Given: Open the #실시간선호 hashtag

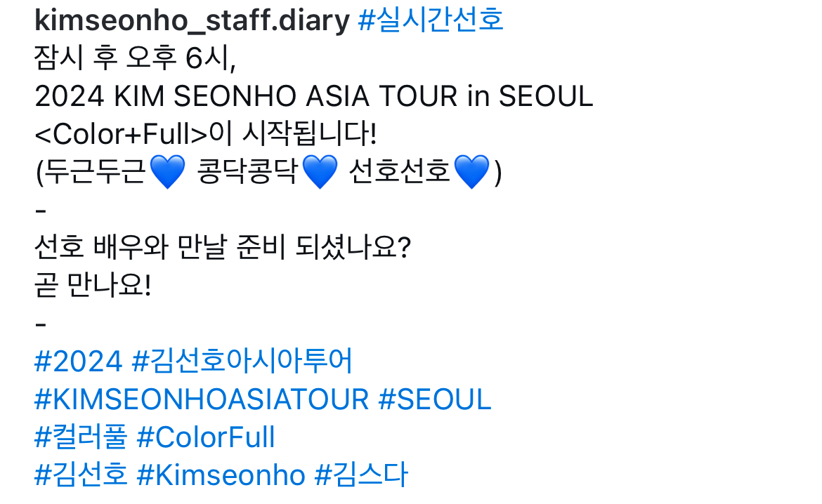Looking at the screenshot, I should click(x=431, y=20).
